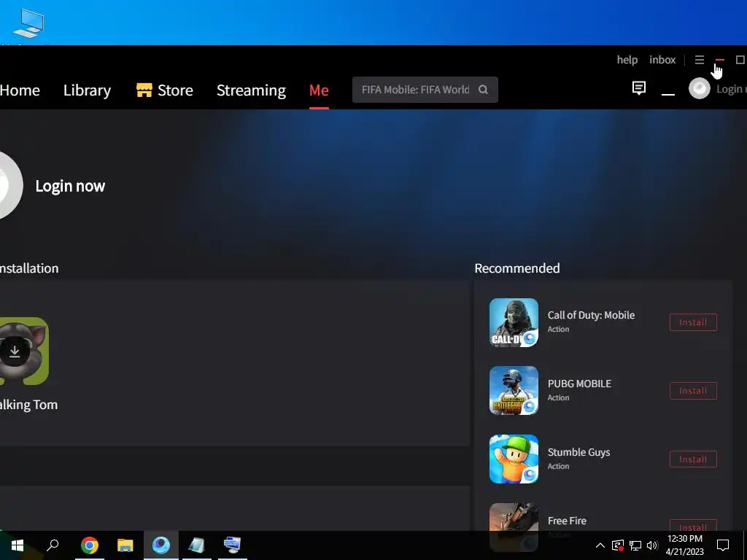Click Login text in header
Viewport: 747px width, 560px height.
pos(731,89)
